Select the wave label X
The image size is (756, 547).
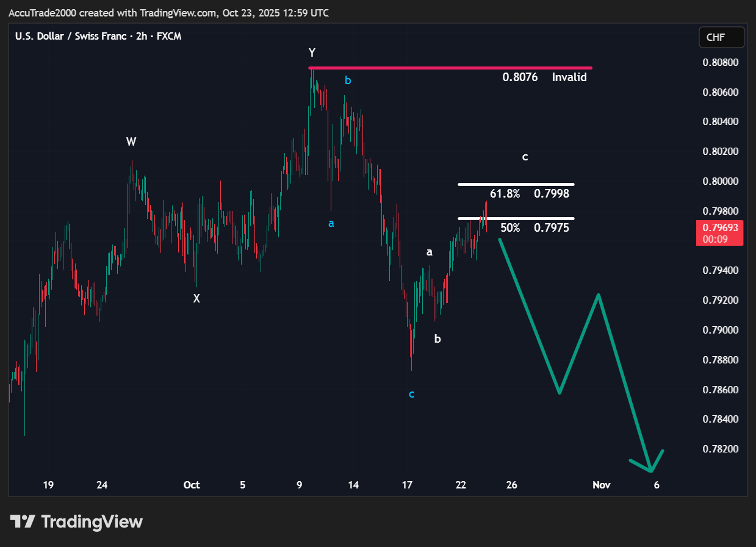[196, 299]
